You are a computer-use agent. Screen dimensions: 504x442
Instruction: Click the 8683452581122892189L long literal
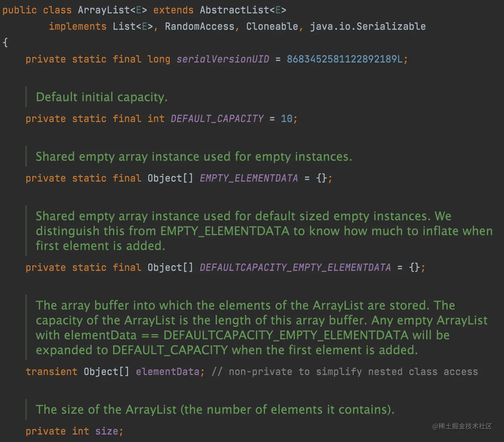(344, 59)
